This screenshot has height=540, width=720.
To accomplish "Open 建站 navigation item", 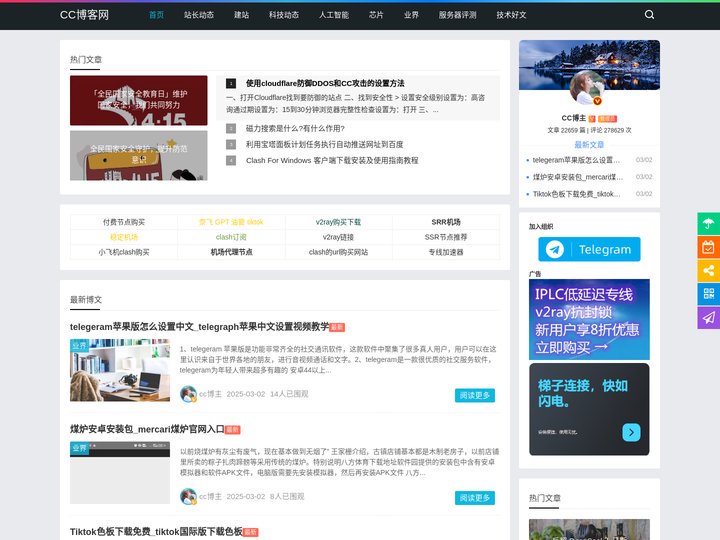I will (x=242, y=15).
